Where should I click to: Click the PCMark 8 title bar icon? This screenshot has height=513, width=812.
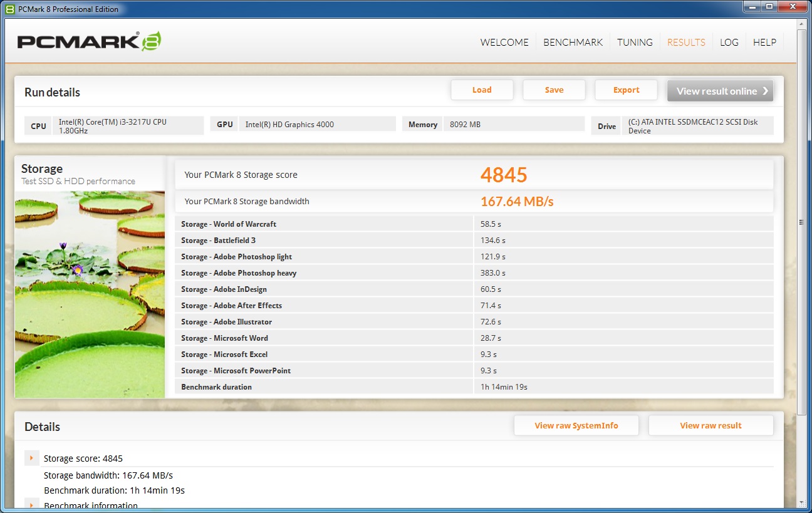coord(10,9)
